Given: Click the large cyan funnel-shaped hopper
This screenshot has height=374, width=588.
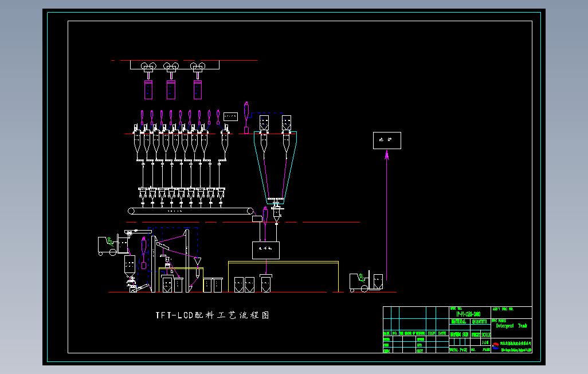Looking at the screenshot, I should [x=276, y=167].
